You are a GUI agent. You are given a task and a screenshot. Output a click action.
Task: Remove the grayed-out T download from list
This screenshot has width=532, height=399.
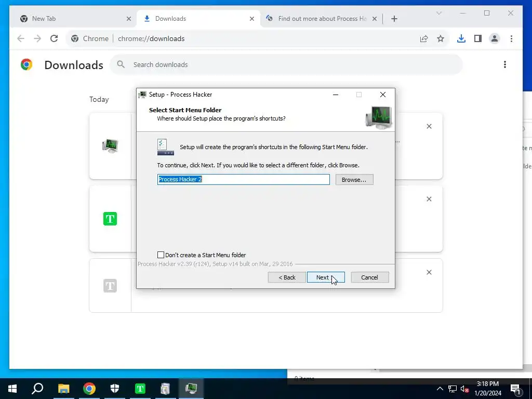(429, 272)
